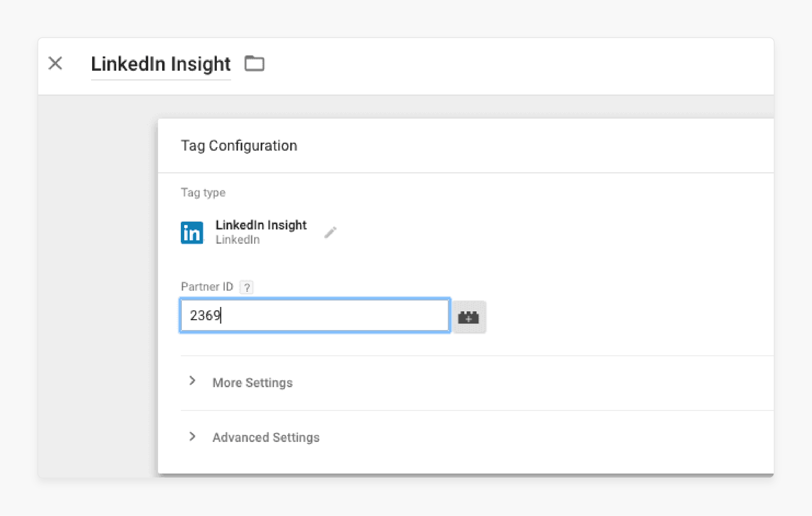Click the pencil icon to change tag type
812x516 pixels.
click(330, 233)
